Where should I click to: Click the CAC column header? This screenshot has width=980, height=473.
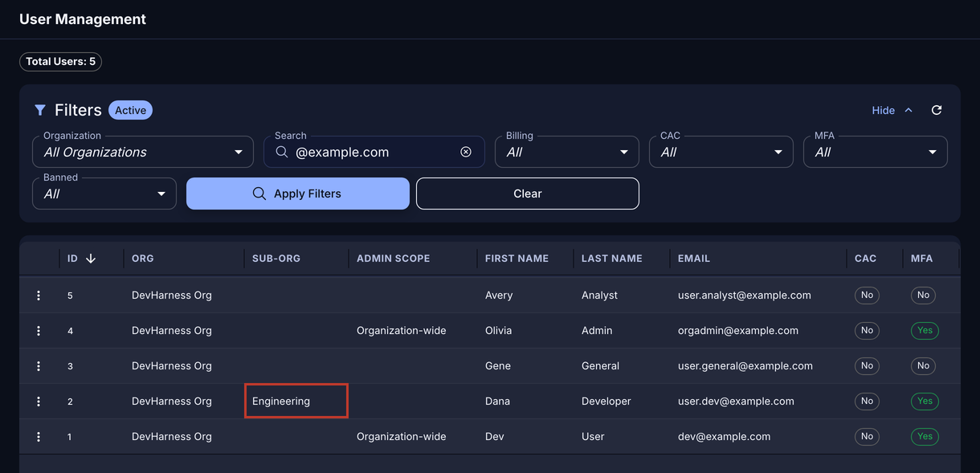point(866,259)
